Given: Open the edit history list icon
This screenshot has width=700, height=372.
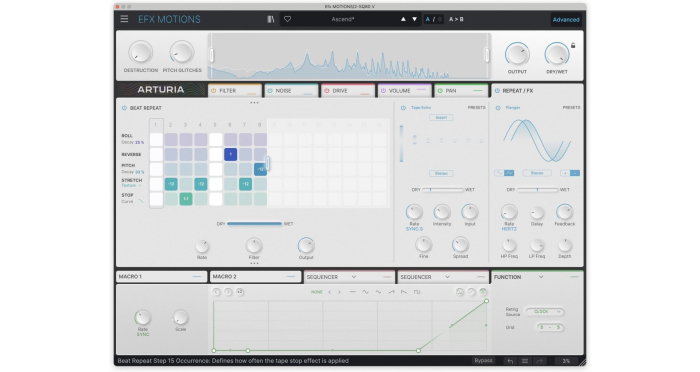Looking at the screenshot, I should point(525,361).
